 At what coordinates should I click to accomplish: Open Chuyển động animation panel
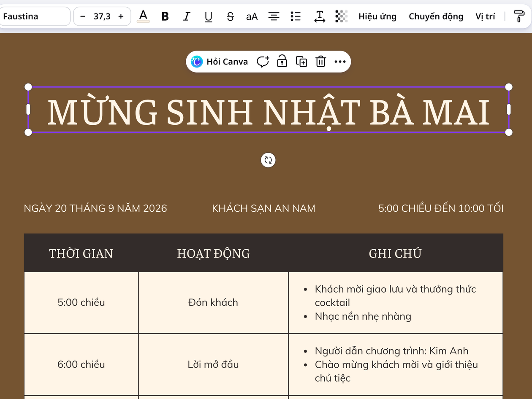click(436, 16)
